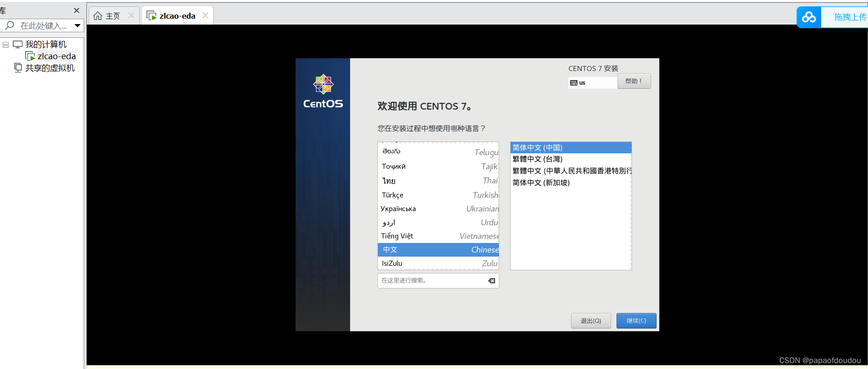Click the 拖拽上传 upload label

click(850, 17)
